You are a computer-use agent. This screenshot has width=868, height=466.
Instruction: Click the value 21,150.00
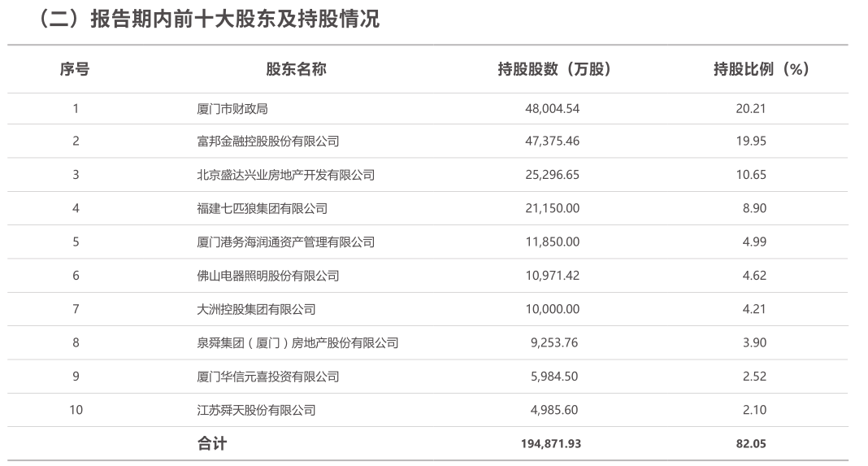[x=553, y=208]
